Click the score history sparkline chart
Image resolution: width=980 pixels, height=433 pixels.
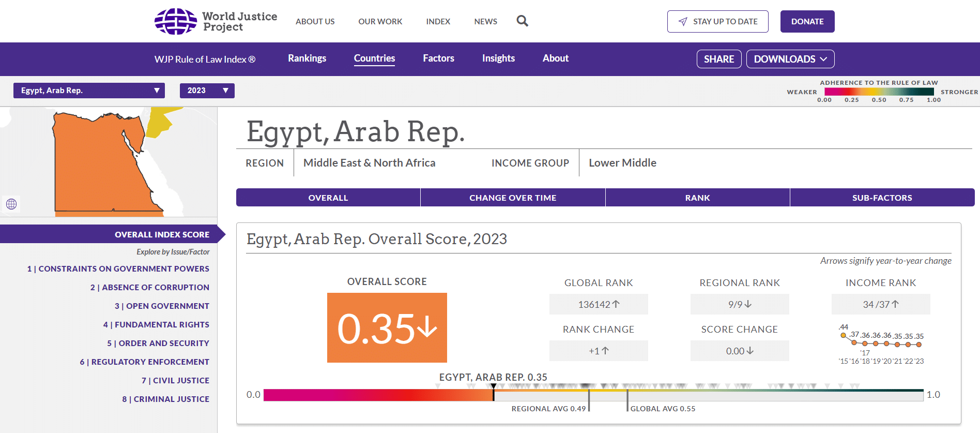pos(881,344)
